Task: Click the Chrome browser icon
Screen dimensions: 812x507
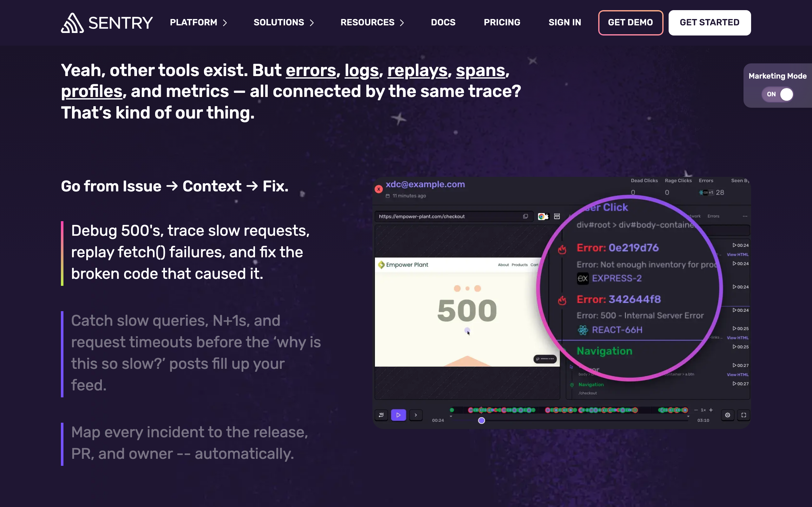Action: point(541,217)
